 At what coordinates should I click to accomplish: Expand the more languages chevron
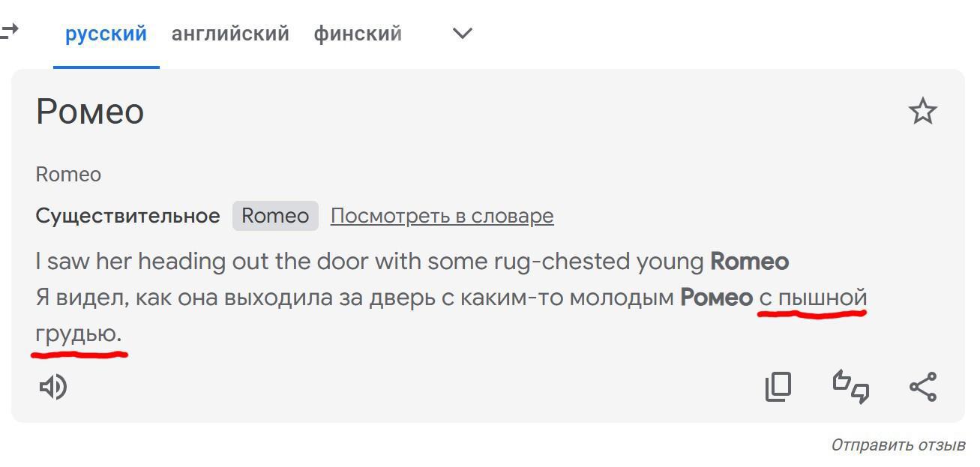coord(463,33)
